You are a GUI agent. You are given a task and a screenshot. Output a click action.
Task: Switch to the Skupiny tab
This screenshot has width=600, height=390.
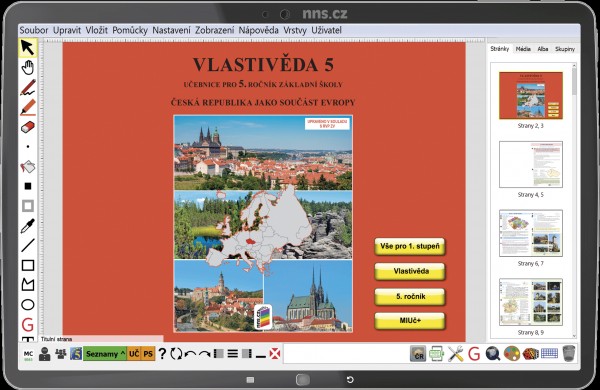[565, 49]
